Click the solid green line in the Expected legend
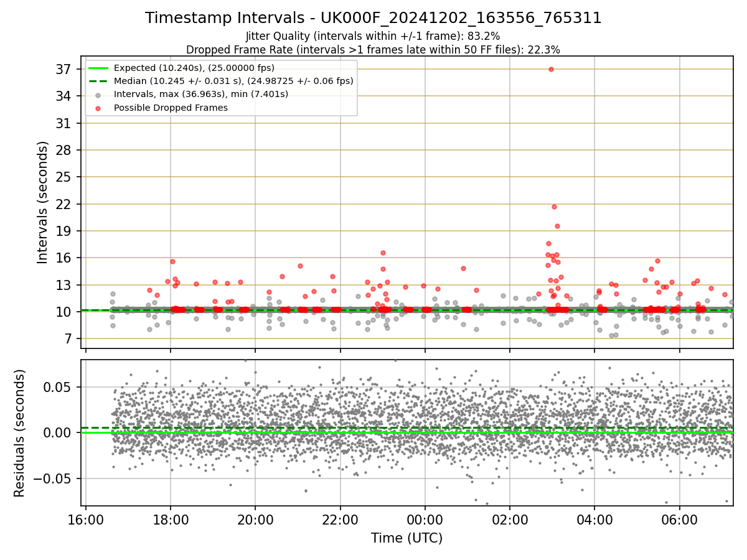 [x=98, y=68]
